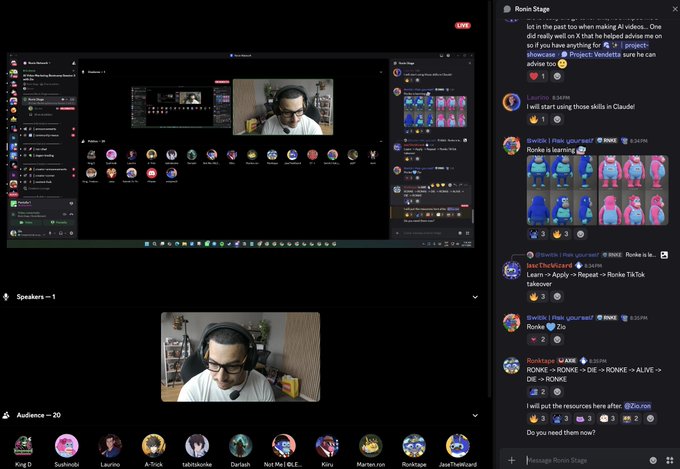Toggle fire reaction on 'resources here after'
Image resolution: width=680 pixels, height=469 pixels.
537,419
